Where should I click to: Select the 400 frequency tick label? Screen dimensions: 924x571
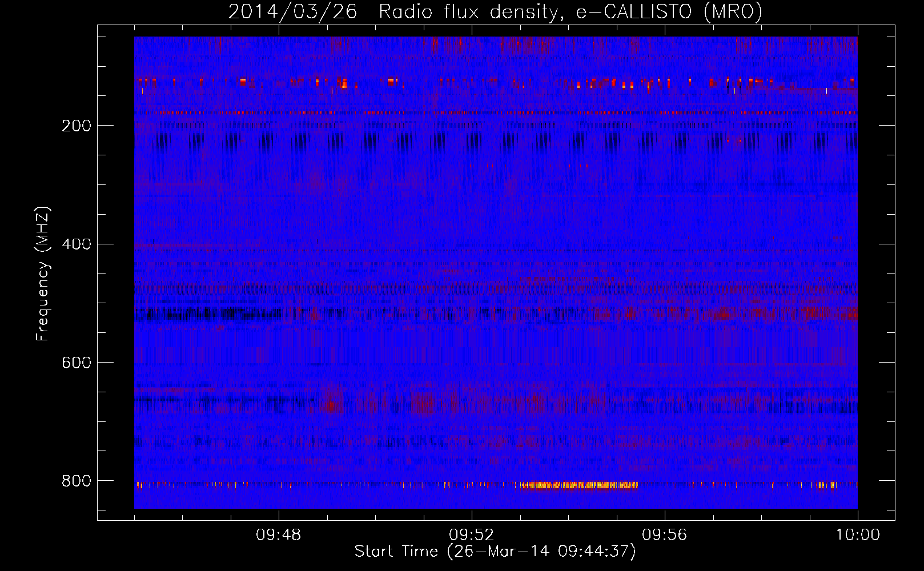coord(76,244)
